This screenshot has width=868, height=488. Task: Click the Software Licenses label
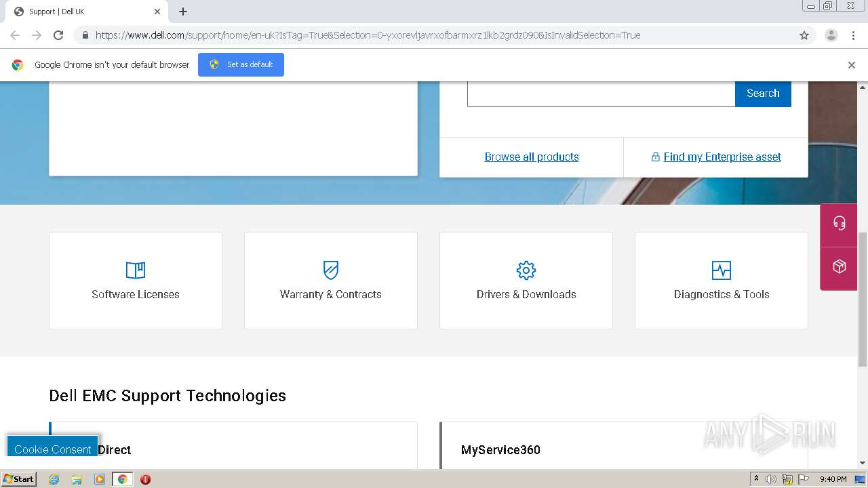(136, 294)
